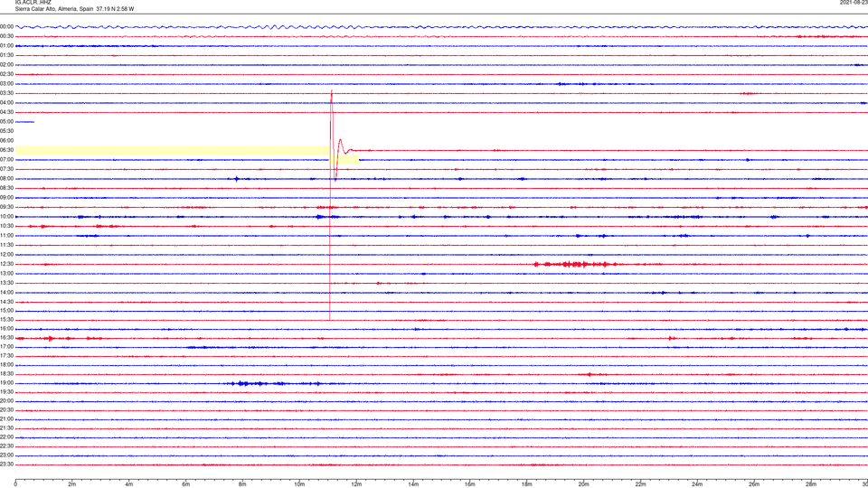
Task: Click the 10:00 time label
Action: 6,217
